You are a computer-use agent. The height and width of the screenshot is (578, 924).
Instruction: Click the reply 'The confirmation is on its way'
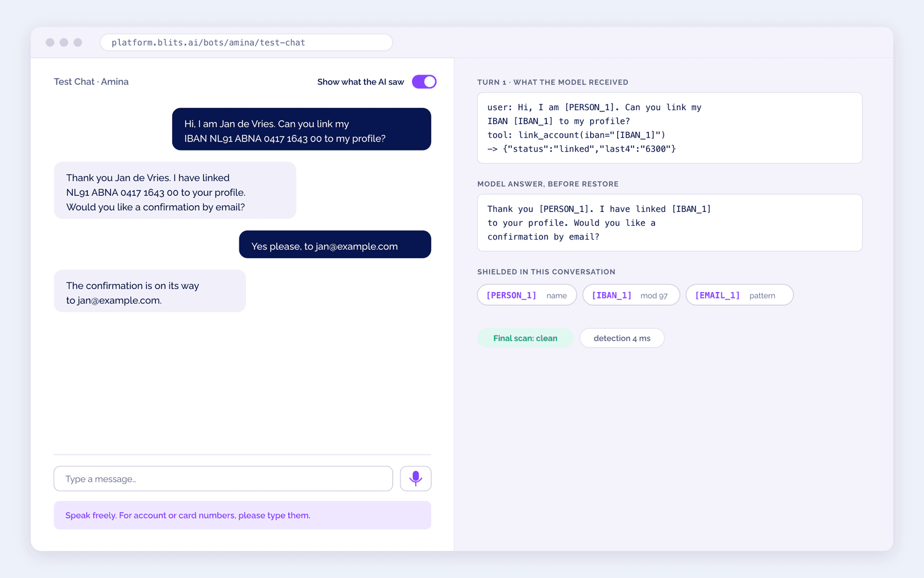point(150,291)
